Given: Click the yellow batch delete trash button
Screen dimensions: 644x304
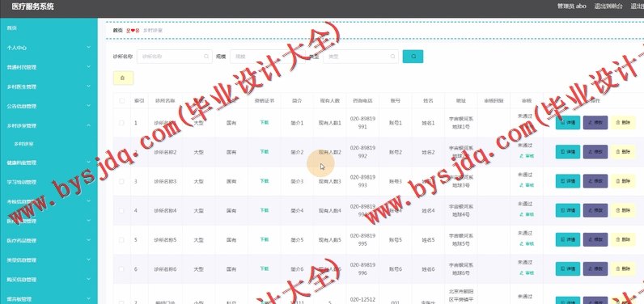Looking at the screenshot, I should (x=123, y=78).
